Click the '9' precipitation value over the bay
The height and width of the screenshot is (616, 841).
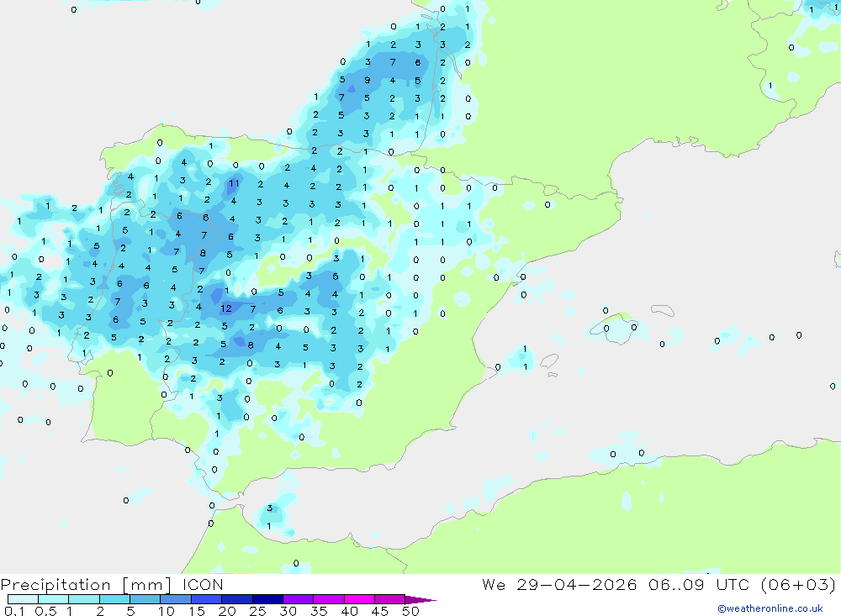pos(368,81)
